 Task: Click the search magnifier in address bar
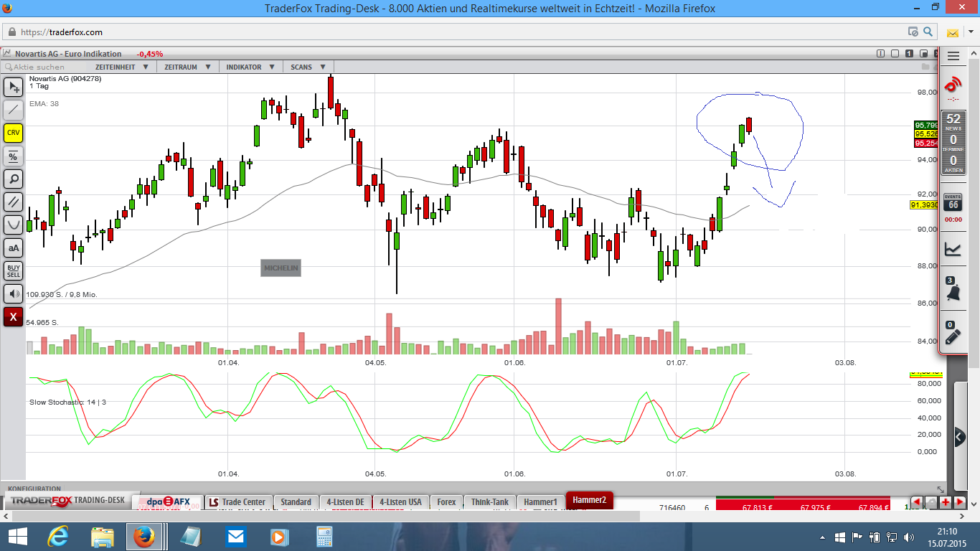pos(928,32)
